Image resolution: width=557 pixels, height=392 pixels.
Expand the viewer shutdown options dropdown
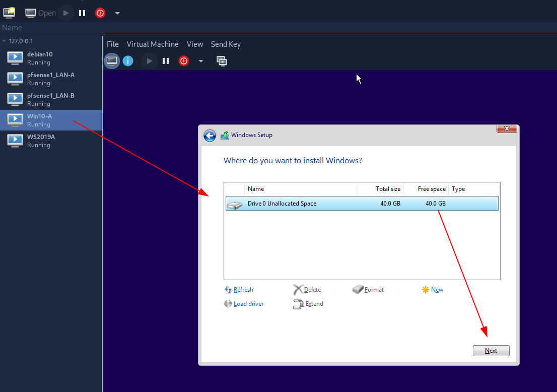[201, 61]
